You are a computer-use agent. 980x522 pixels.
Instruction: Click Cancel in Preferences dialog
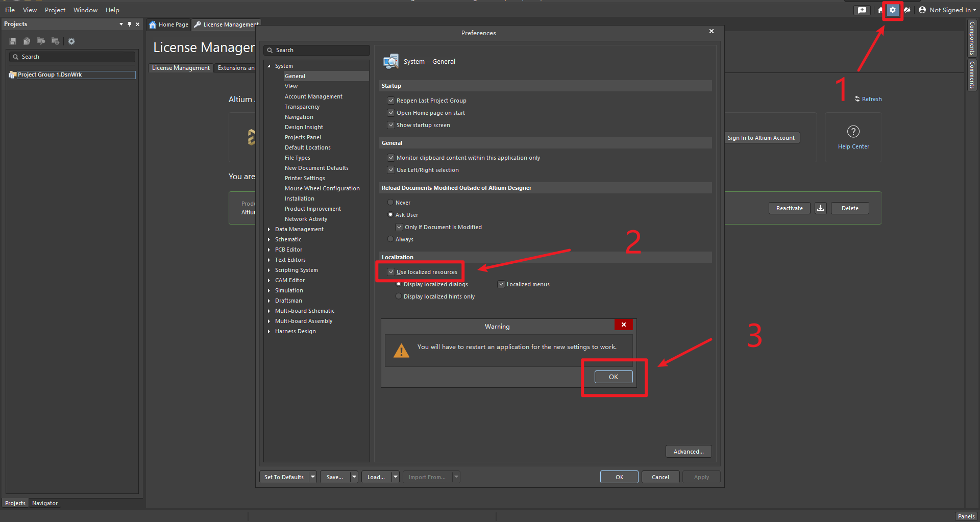pos(660,477)
